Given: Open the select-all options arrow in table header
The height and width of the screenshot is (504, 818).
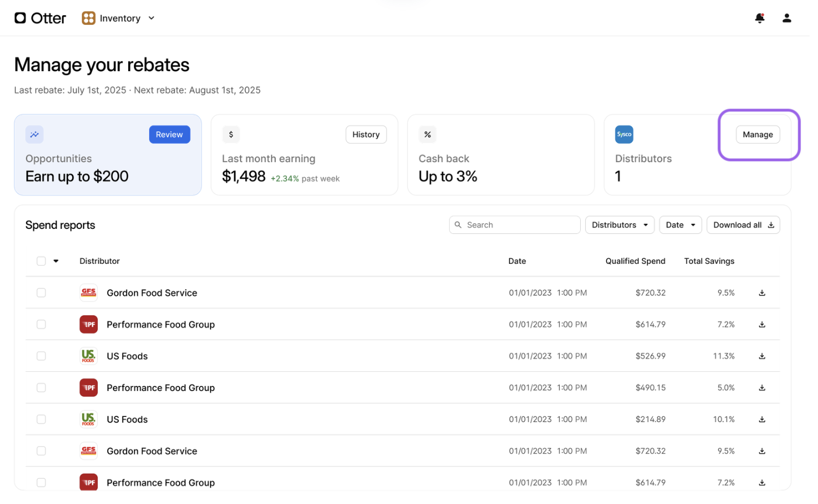Looking at the screenshot, I should point(55,261).
